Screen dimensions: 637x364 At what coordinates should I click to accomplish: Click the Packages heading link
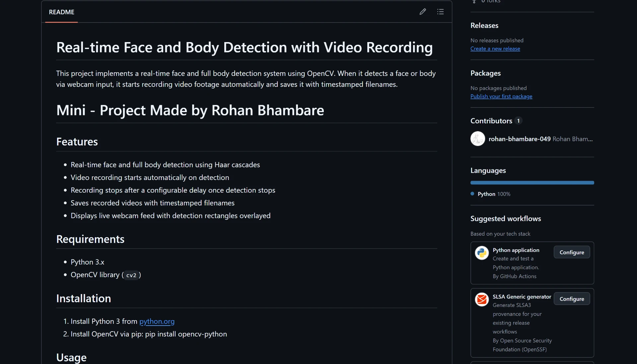(x=485, y=73)
